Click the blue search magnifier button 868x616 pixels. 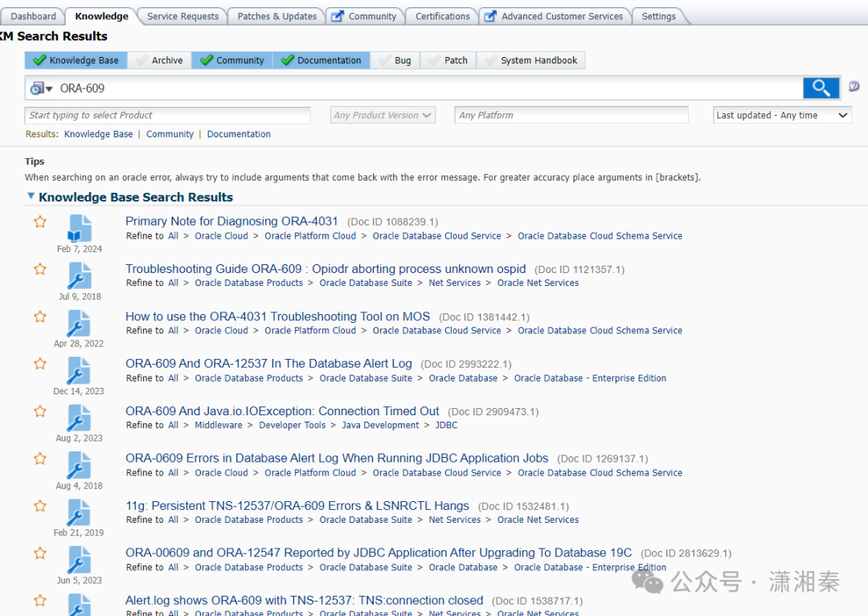coord(821,88)
